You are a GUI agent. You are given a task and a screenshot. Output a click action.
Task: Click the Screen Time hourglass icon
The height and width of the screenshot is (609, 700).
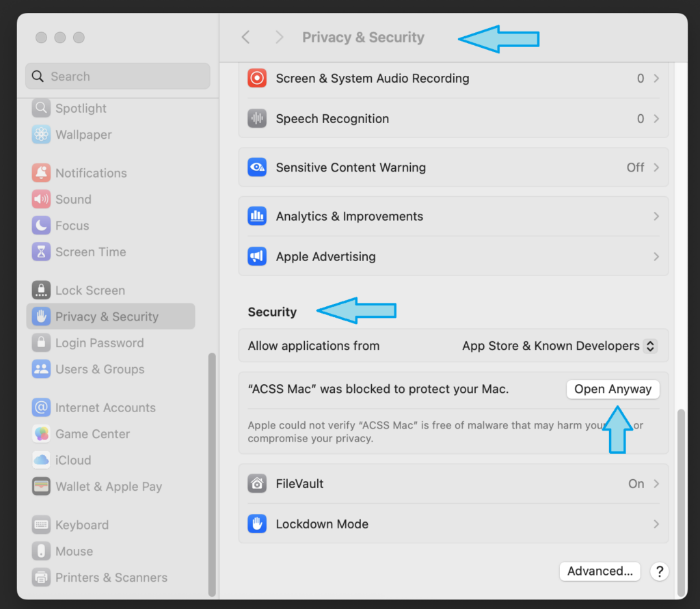41,252
